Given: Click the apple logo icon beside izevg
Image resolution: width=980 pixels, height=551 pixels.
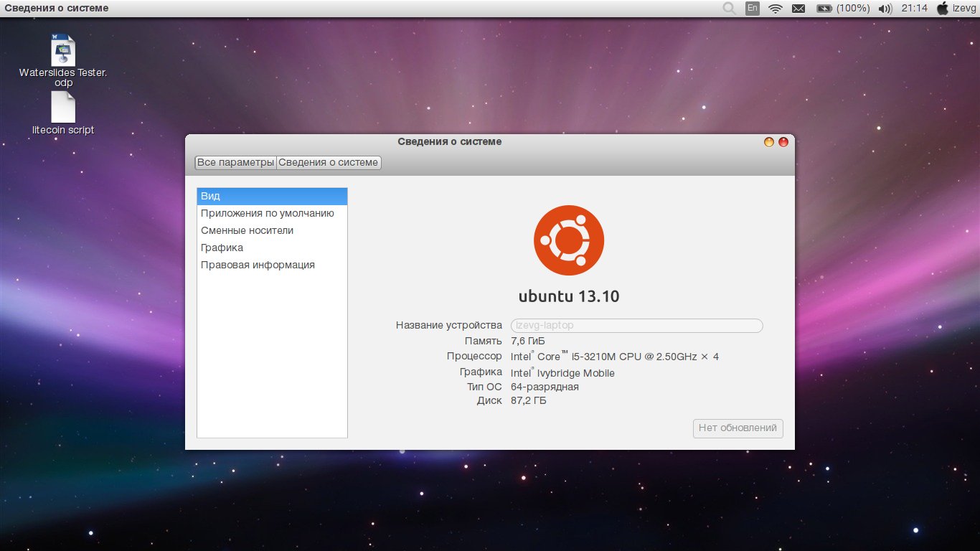Looking at the screenshot, I should click(943, 8).
